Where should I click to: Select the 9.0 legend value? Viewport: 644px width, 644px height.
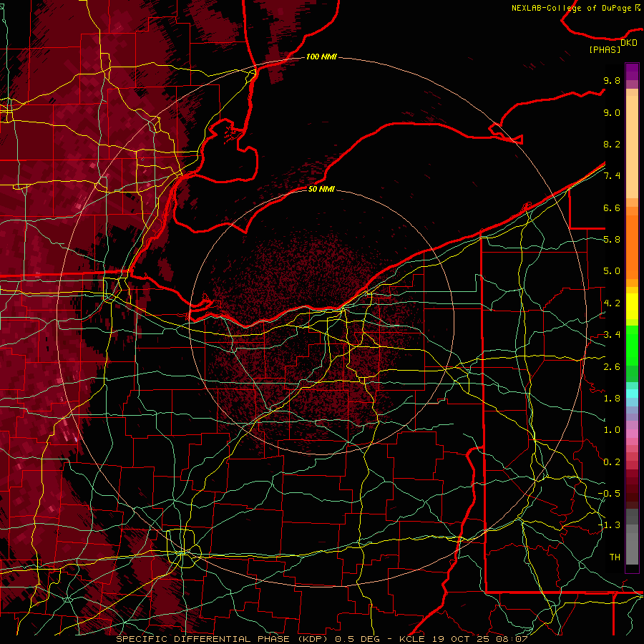(x=612, y=112)
